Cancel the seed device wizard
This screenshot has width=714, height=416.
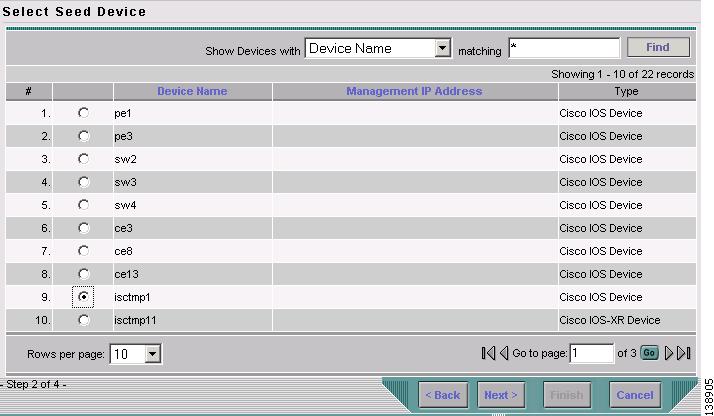(635, 395)
